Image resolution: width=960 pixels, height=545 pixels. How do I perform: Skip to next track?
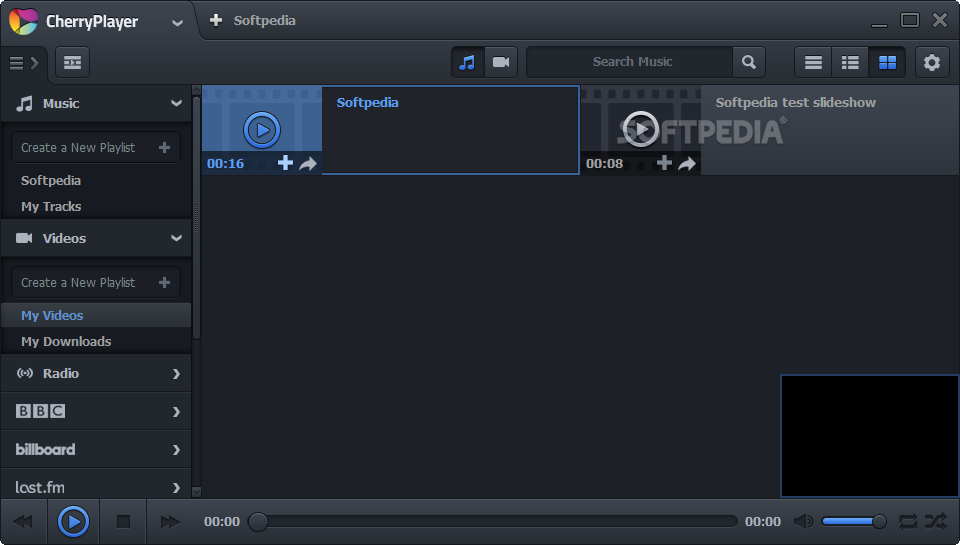pyautogui.click(x=170, y=522)
